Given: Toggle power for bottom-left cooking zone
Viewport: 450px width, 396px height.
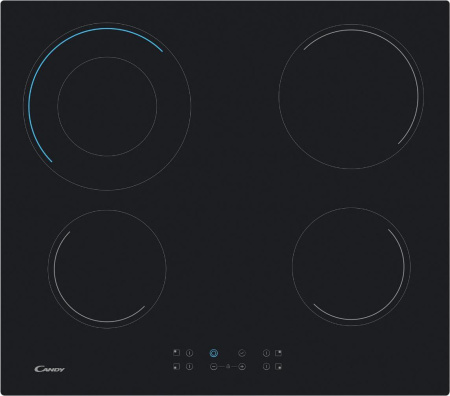Looking at the screenshot, I should (189, 367).
